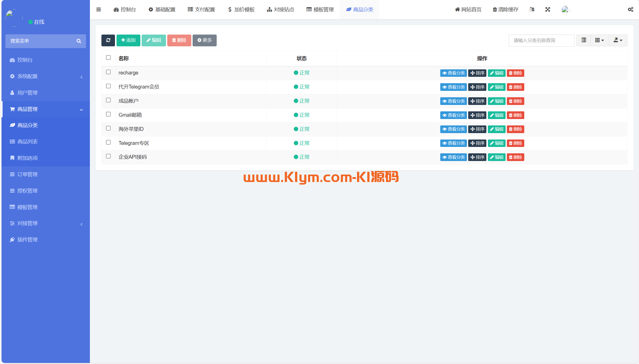The width and height of the screenshot is (639, 364).
Task: Click 排序 move icon for recharge row
Action: pos(477,73)
